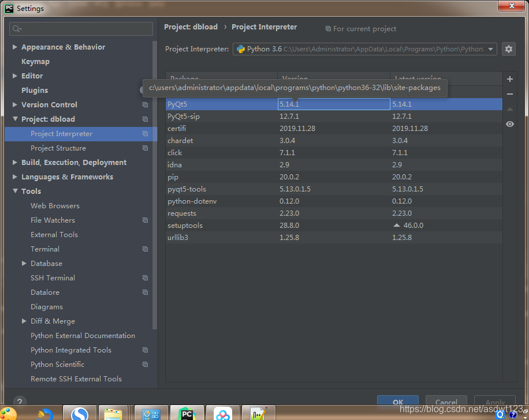The width and height of the screenshot is (529, 420).
Task: Select the urllib3 package row
Action: click(334, 238)
